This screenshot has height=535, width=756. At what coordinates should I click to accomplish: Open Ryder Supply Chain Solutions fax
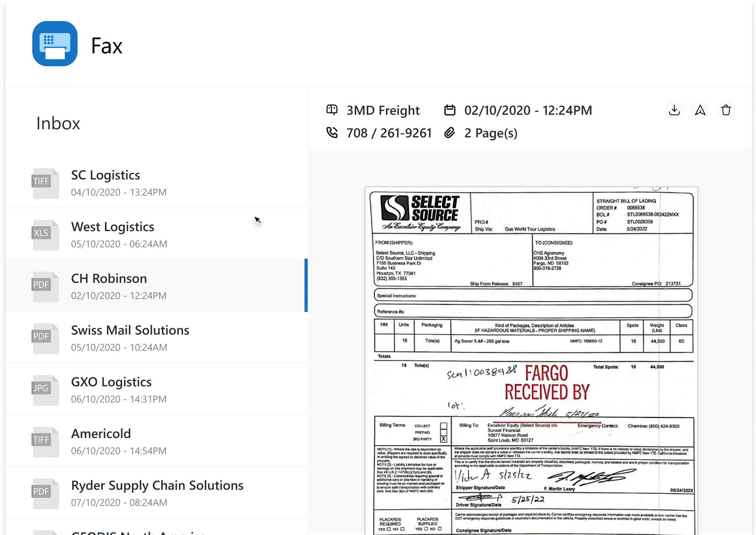click(x=157, y=493)
